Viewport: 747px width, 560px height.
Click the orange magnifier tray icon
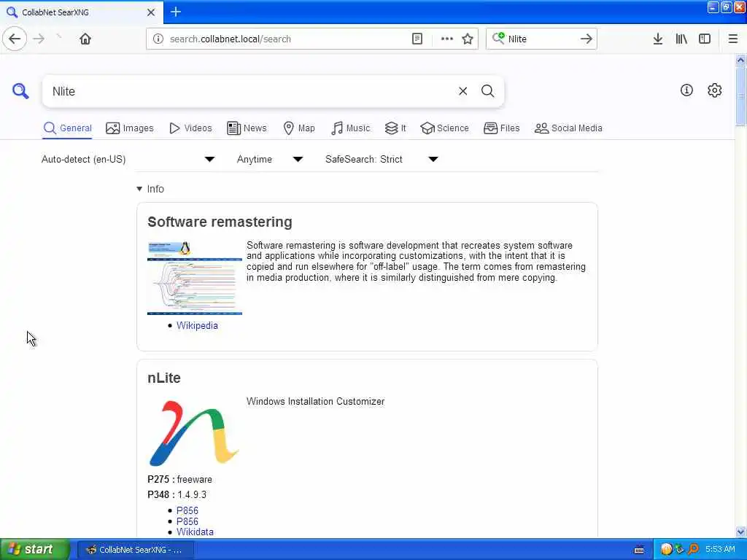(693, 549)
